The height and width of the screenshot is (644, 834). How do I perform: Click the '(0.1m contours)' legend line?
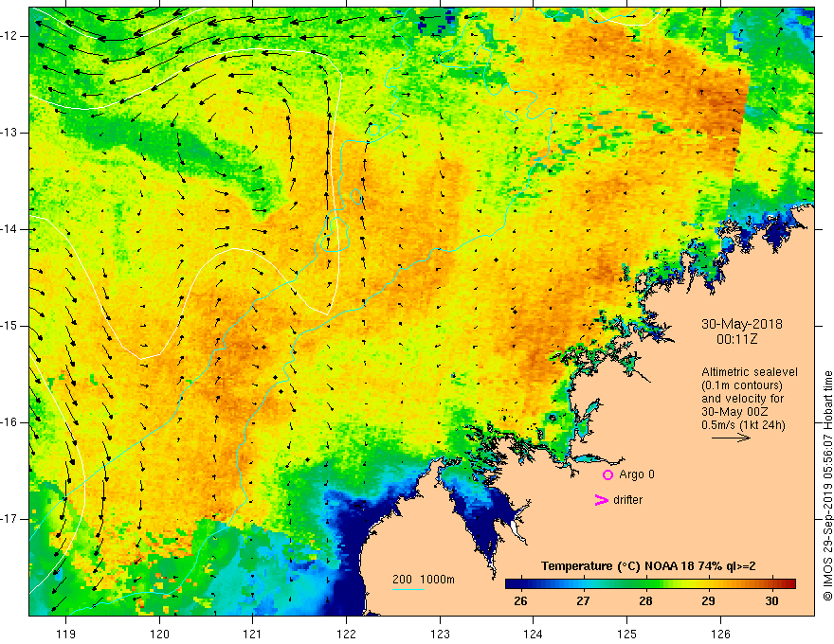pyautogui.click(x=741, y=385)
